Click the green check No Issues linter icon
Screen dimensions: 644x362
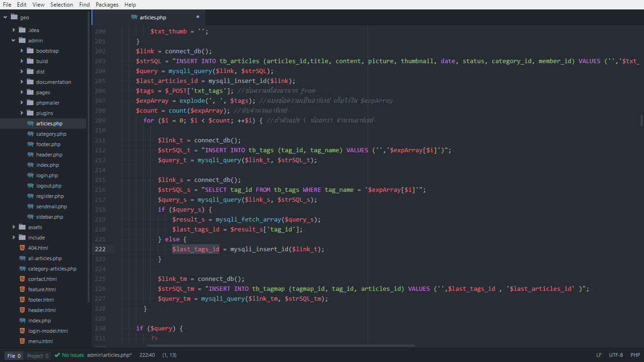pos(57,355)
